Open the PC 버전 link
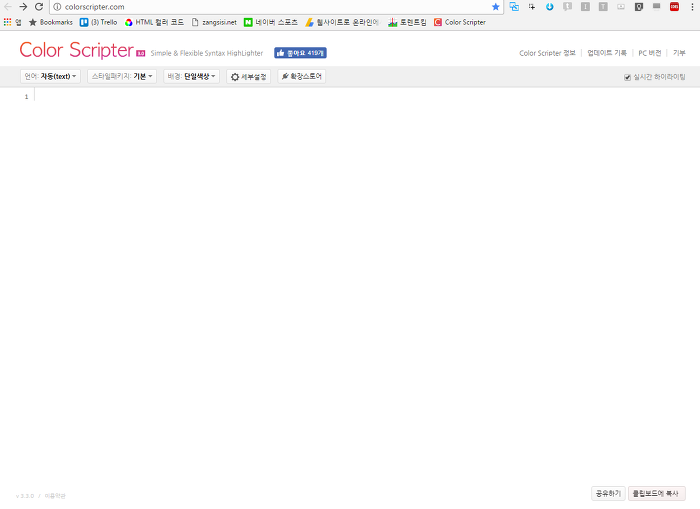The image size is (700, 509). (x=650, y=53)
